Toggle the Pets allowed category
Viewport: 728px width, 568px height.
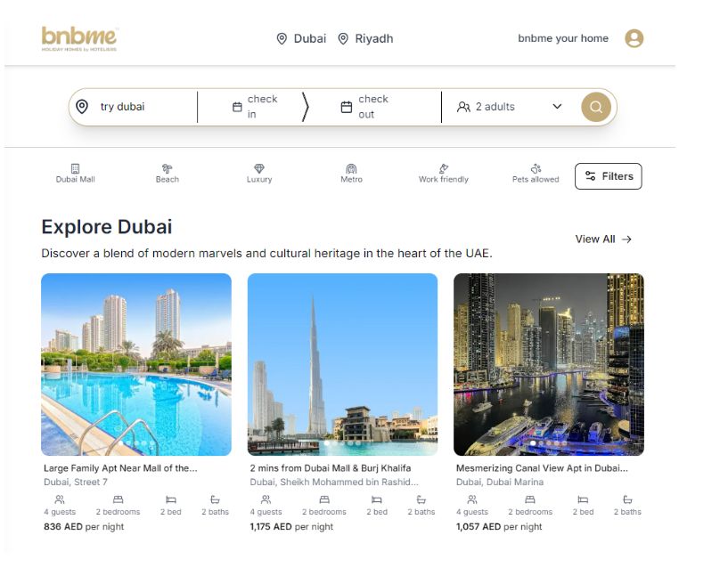[536, 174]
